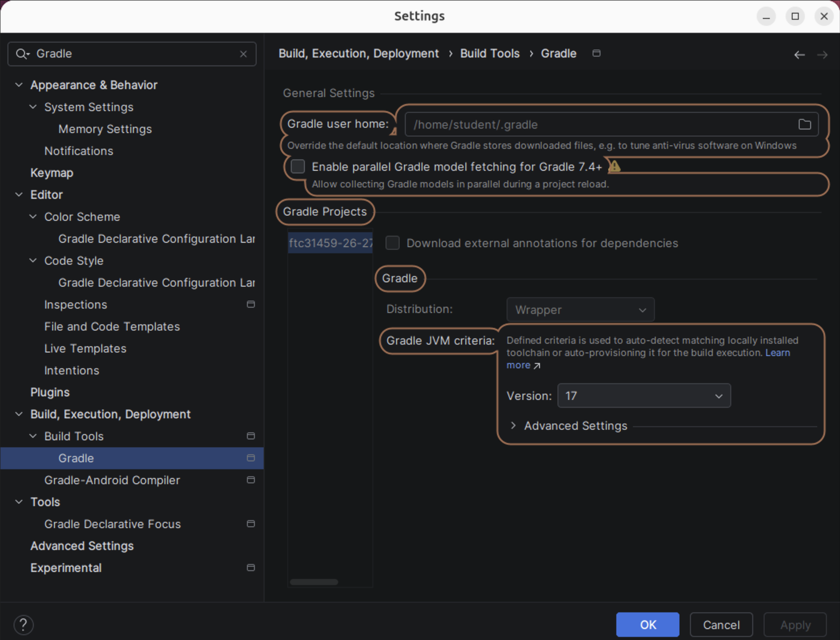Collapse the Editor tree node
This screenshot has height=640, width=840.
click(19, 195)
